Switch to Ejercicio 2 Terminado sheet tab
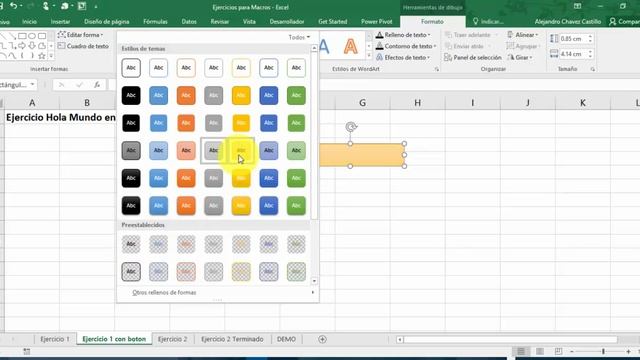The width and height of the screenshot is (640, 360). (232, 339)
